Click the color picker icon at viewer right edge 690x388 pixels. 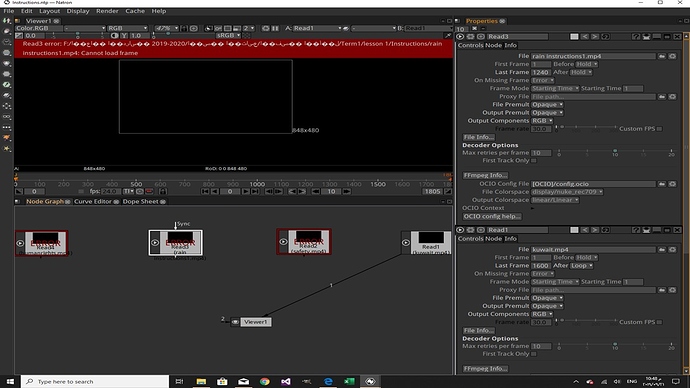click(x=448, y=36)
